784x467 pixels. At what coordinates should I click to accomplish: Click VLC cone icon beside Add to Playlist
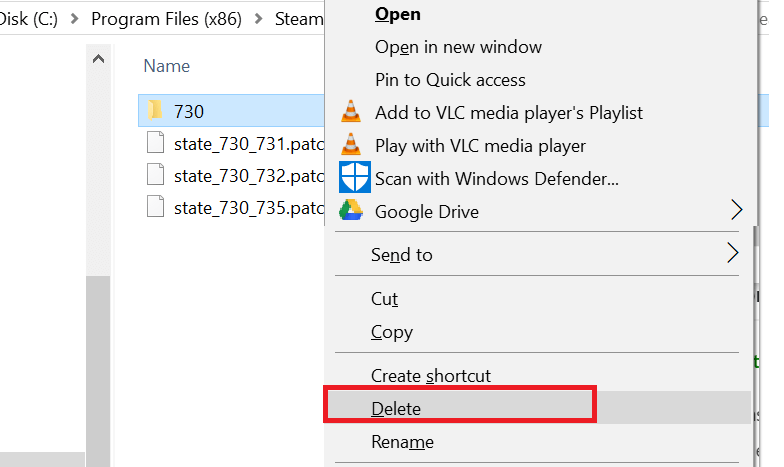point(351,112)
